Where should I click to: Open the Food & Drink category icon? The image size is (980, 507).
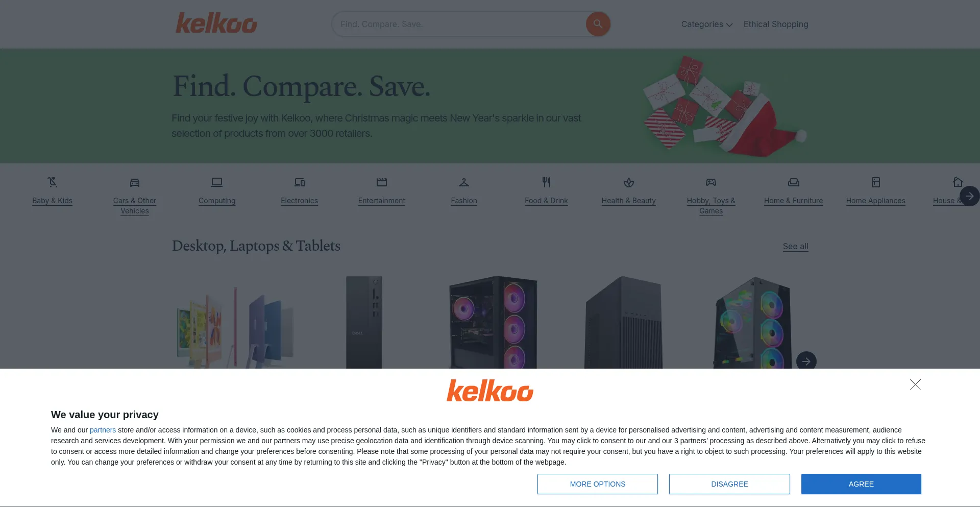pyautogui.click(x=546, y=182)
